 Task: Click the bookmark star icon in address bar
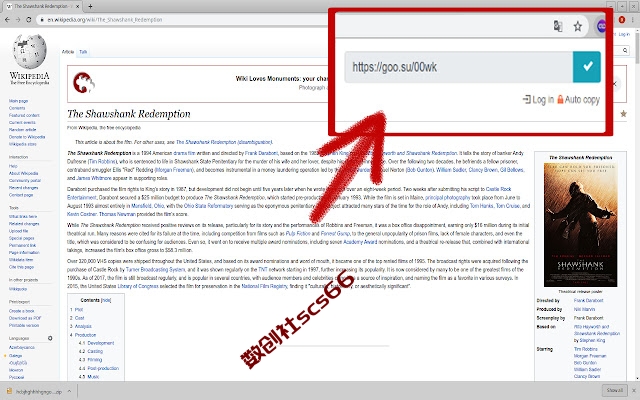[x=578, y=27]
